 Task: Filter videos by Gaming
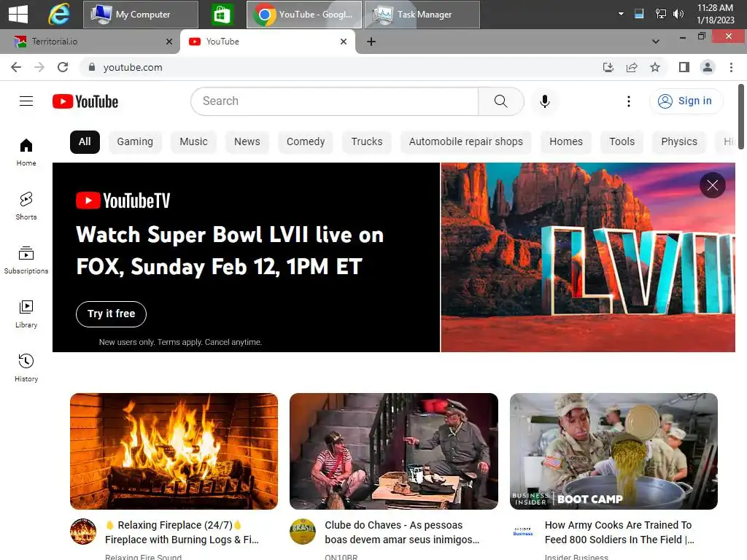point(135,142)
